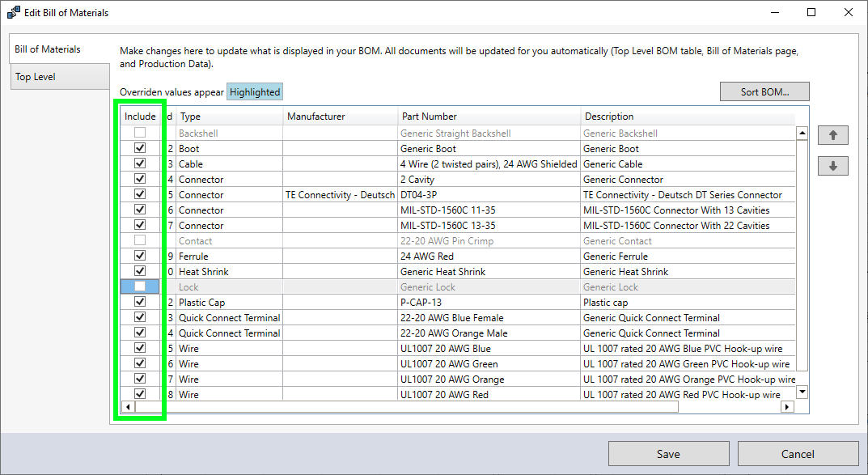The image size is (868, 475).
Task: Click horizontal scrollbar left arrow
Action: click(128, 407)
